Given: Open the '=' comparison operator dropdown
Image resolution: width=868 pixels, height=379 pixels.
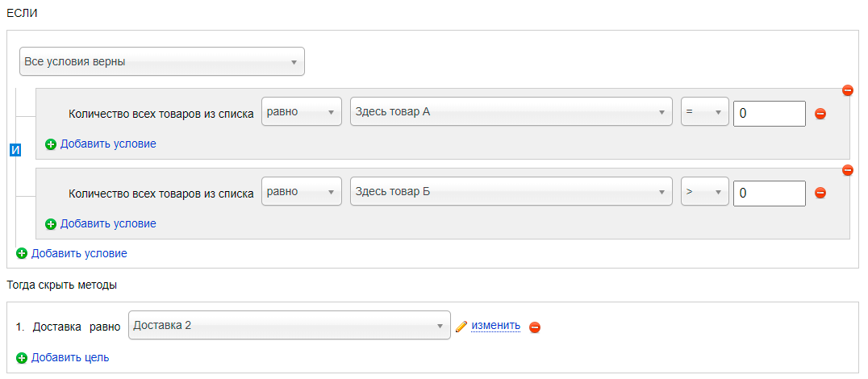Looking at the screenshot, I should pyautogui.click(x=704, y=112).
